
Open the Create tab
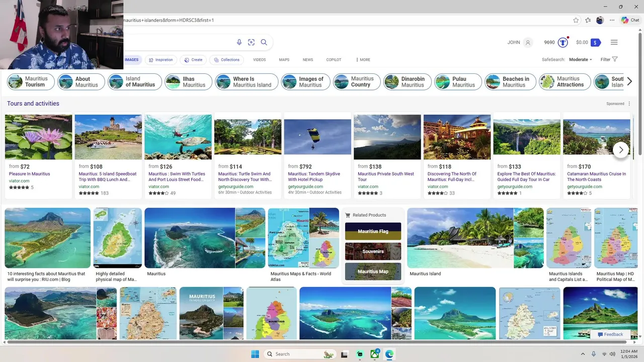(x=193, y=60)
